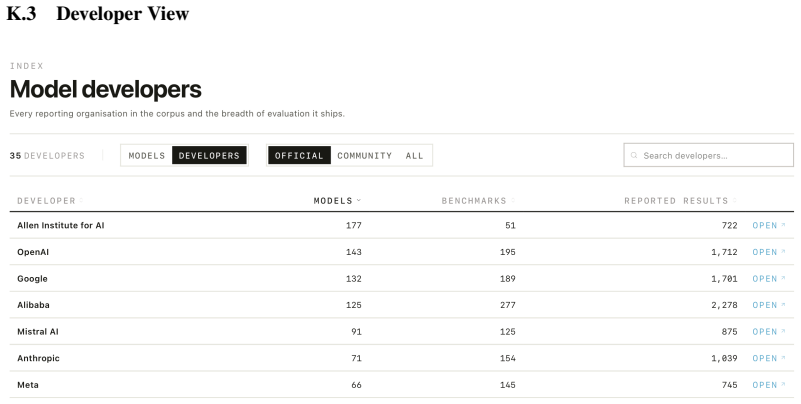The height and width of the screenshot is (404, 801).
Task: Click OpenAI's 195 benchmarks value
Action: (507, 252)
